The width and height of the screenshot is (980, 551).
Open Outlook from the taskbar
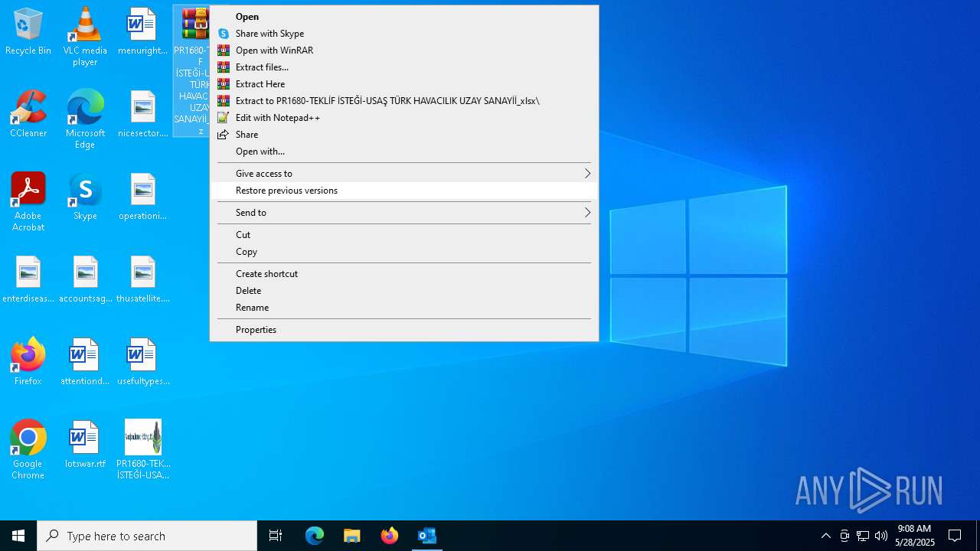(426, 536)
